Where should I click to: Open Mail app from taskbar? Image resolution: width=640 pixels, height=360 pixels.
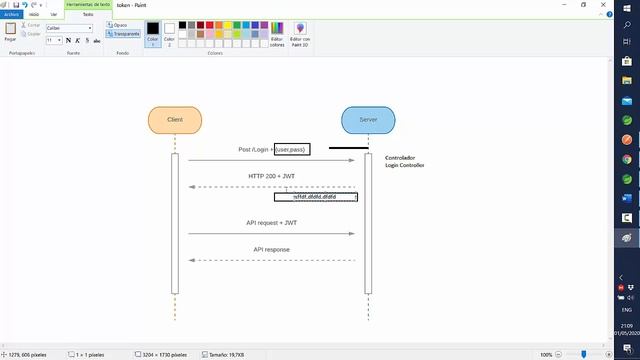click(627, 100)
